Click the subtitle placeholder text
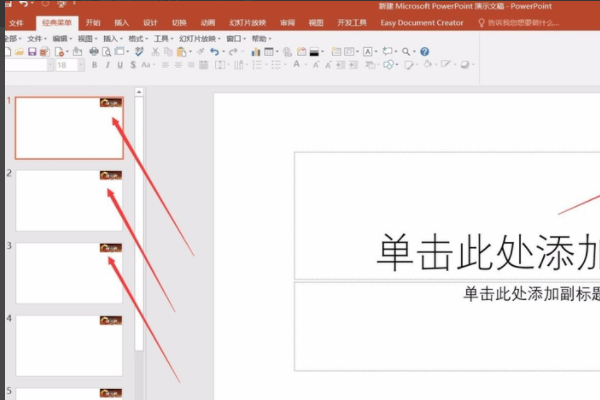 coord(532,294)
